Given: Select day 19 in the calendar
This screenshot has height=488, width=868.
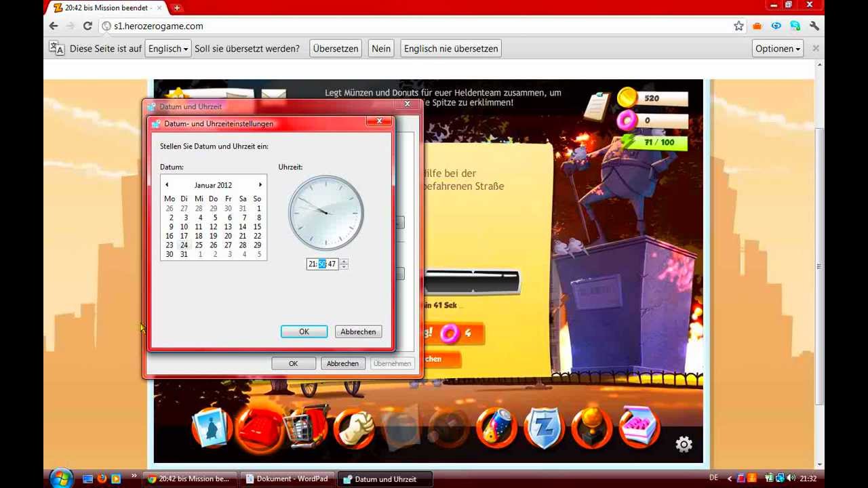Looking at the screenshot, I should 213,236.
